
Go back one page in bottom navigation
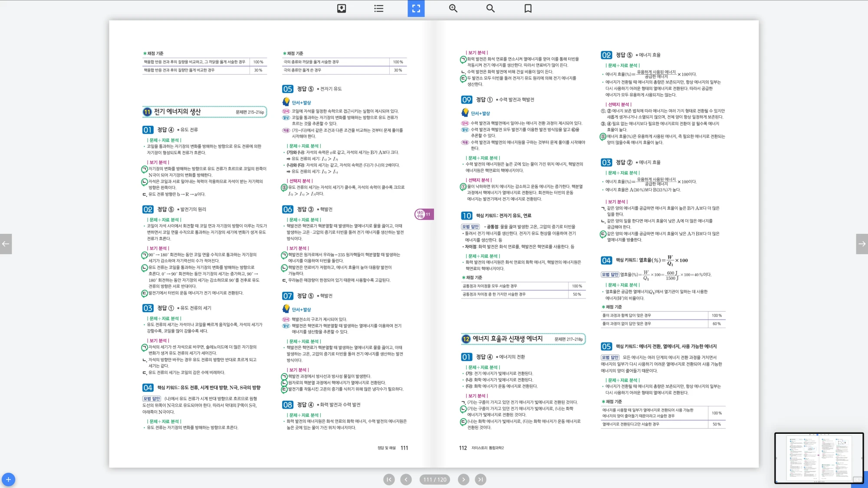coord(406,479)
